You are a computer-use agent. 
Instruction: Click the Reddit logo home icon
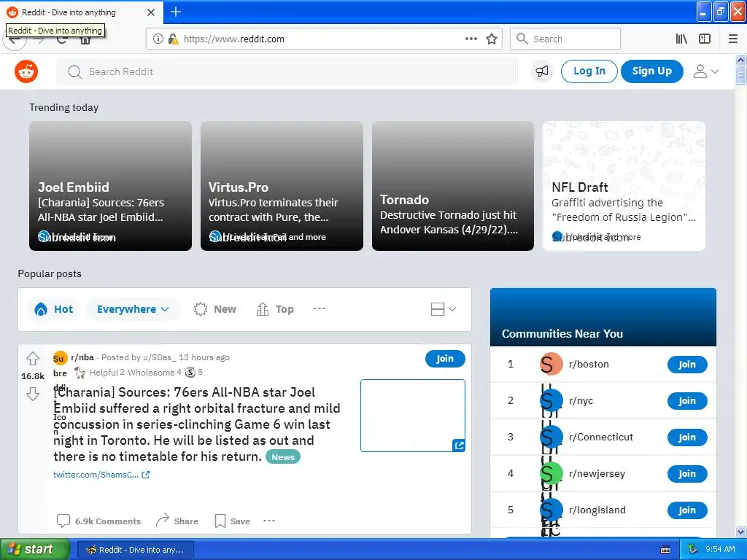(x=26, y=71)
